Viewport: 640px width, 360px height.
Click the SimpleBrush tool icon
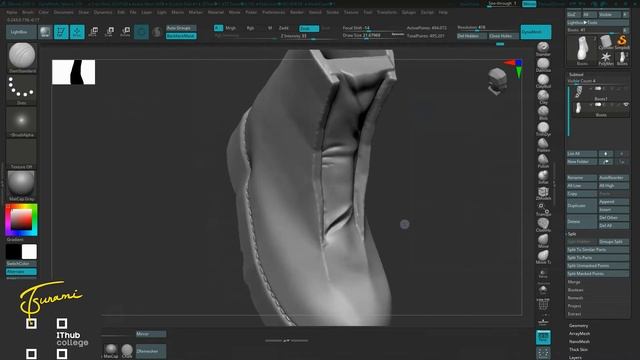622,42
